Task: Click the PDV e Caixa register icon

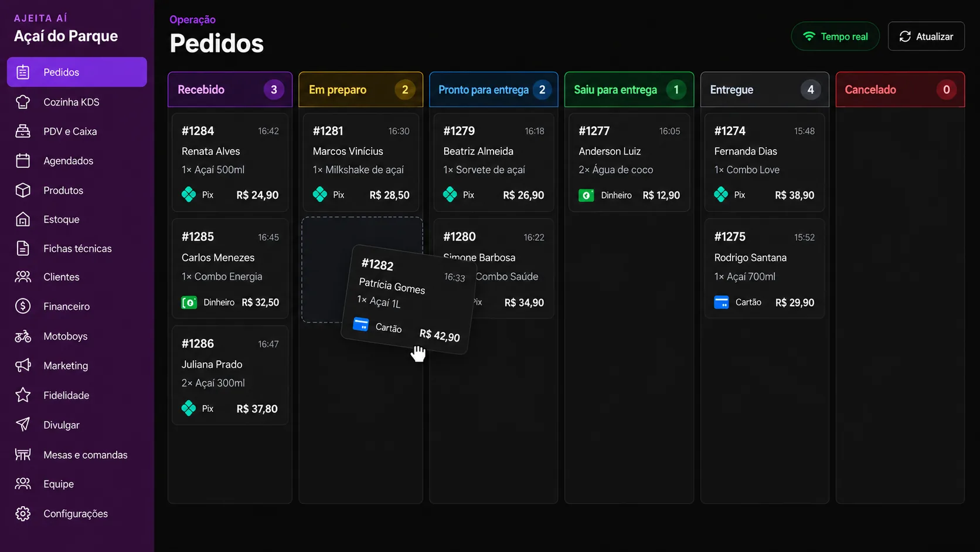Action: [23, 131]
